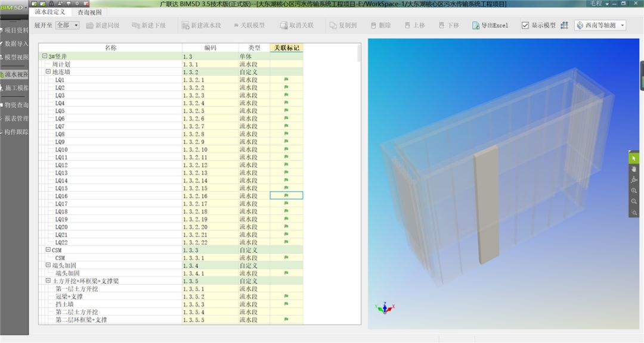Click the green link flag for LQ16
Screen dimensions: 644x343
286,195
